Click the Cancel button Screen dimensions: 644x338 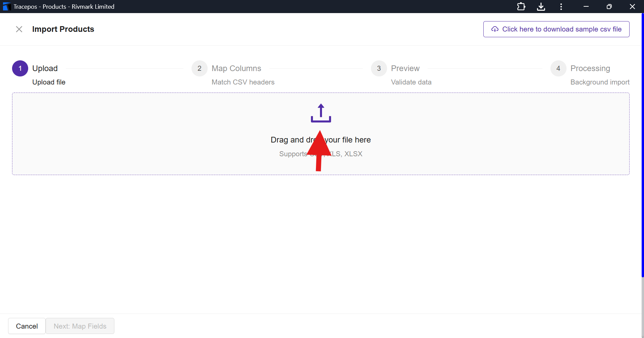point(27,326)
